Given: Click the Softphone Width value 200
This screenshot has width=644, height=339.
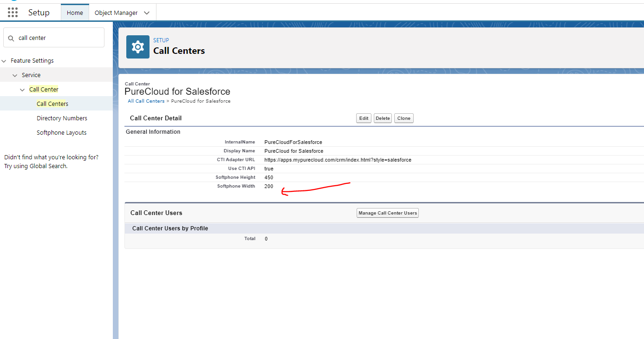Looking at the screenshot, I should (x=269, y=186).
